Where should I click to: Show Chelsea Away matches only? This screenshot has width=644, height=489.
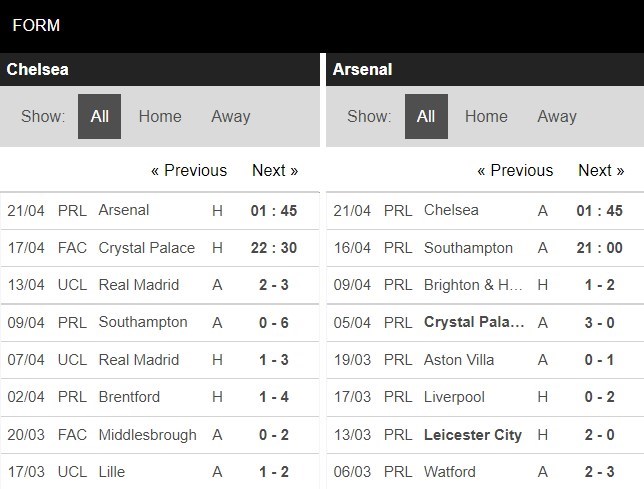pos(230,116)
